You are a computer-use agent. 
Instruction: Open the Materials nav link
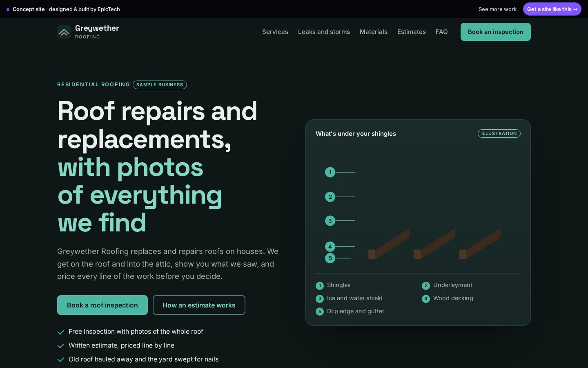pos(374,32)
